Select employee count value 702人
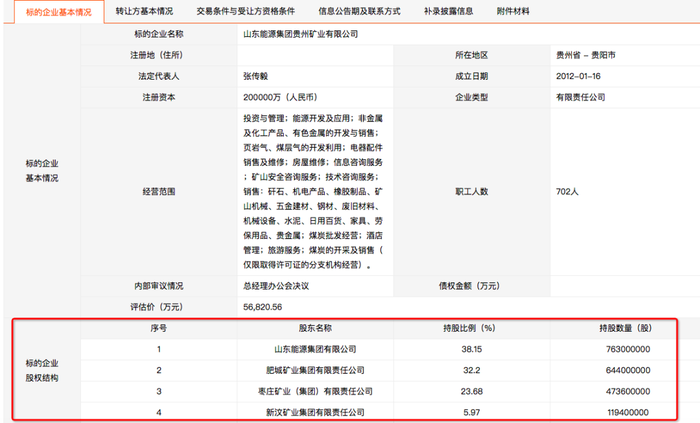 567,191
